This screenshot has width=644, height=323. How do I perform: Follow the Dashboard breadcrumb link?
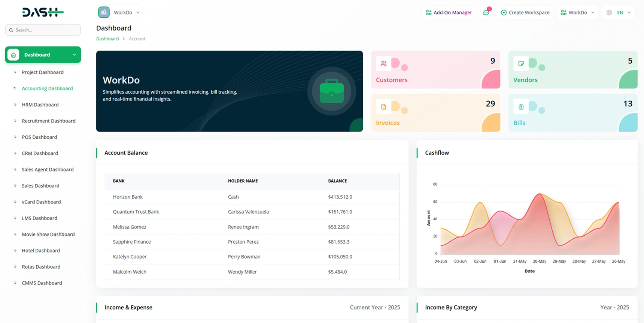pyautogui.click(x=107, y=39)
